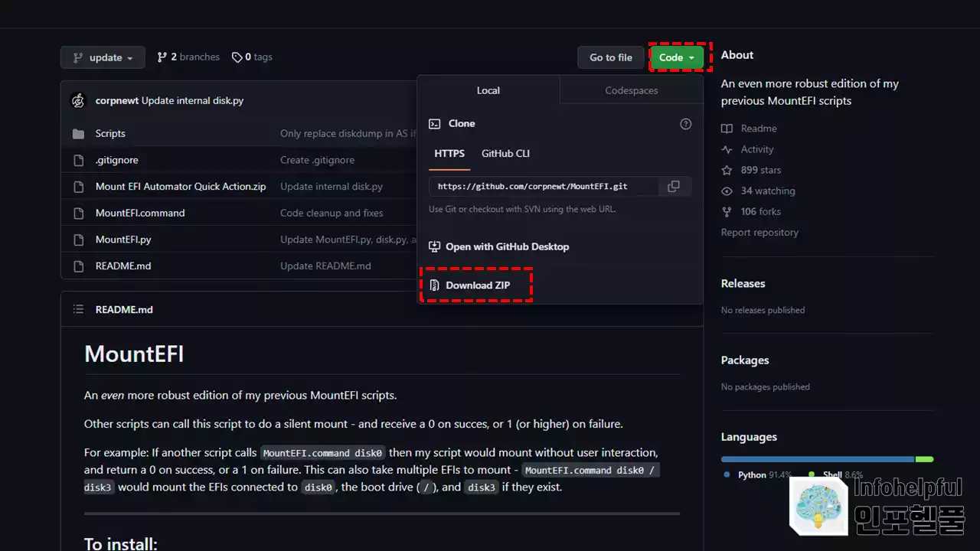Click the Go to file button
The image size is (980, 551).
tap(611, 57)
